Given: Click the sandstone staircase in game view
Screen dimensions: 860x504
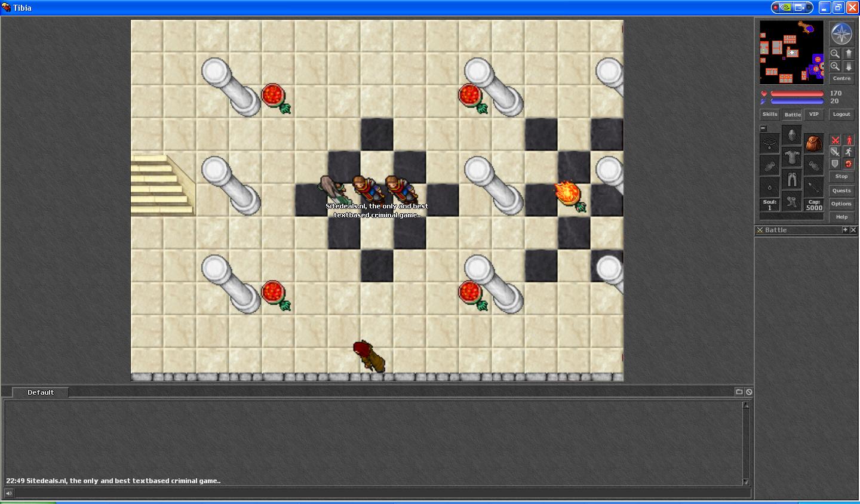Looking at the screenshot, I should (162, 185).
